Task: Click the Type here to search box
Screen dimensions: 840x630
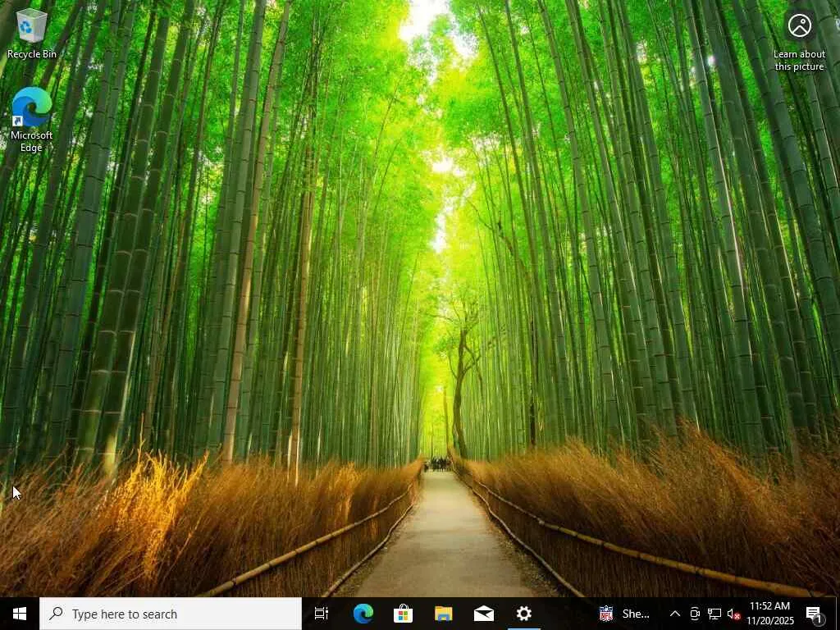Action: (x=171, y=614)
